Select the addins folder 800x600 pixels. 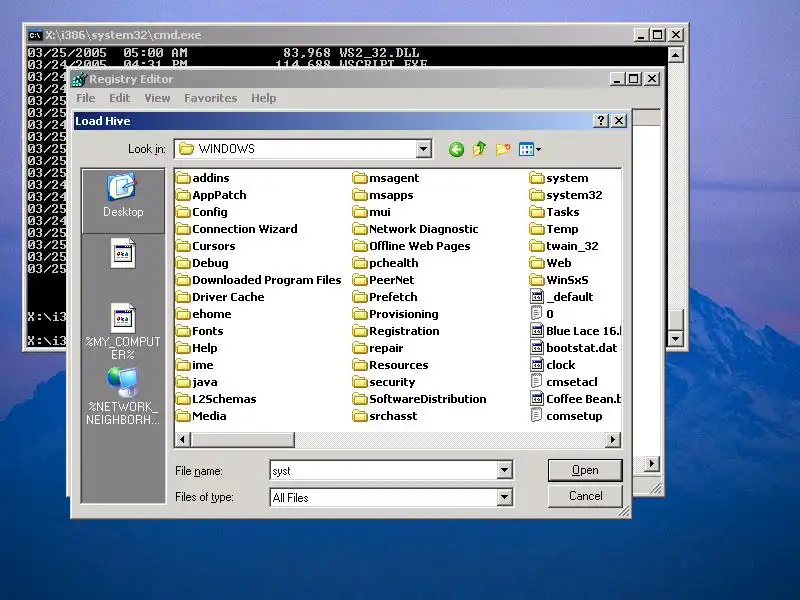(x=203, y=178)
